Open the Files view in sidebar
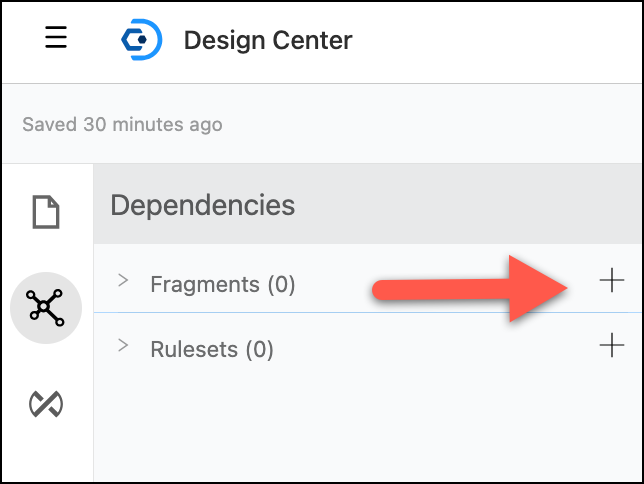Image resolution: width=644 pixels, height=484 pixels. 46,212
